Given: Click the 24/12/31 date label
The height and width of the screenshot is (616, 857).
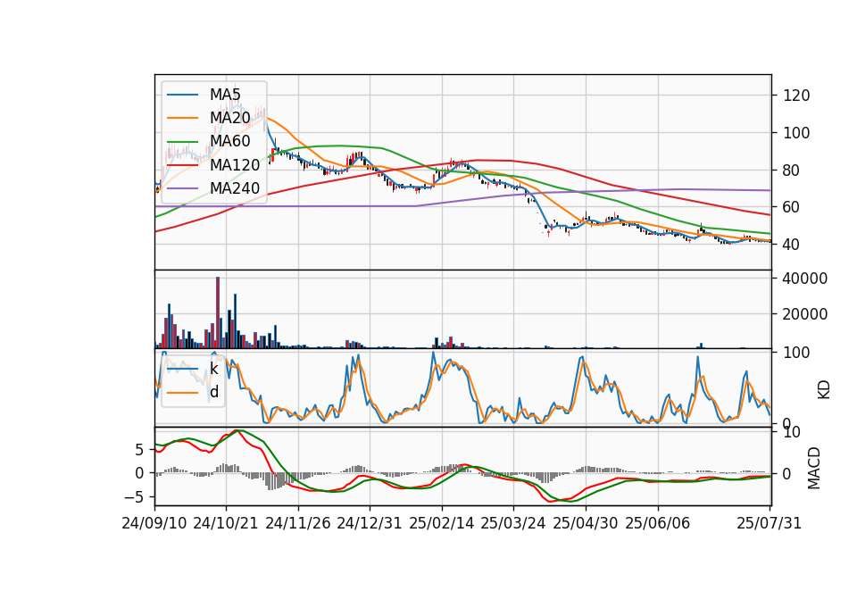Looking at the screenshot, I should (370, 523).
